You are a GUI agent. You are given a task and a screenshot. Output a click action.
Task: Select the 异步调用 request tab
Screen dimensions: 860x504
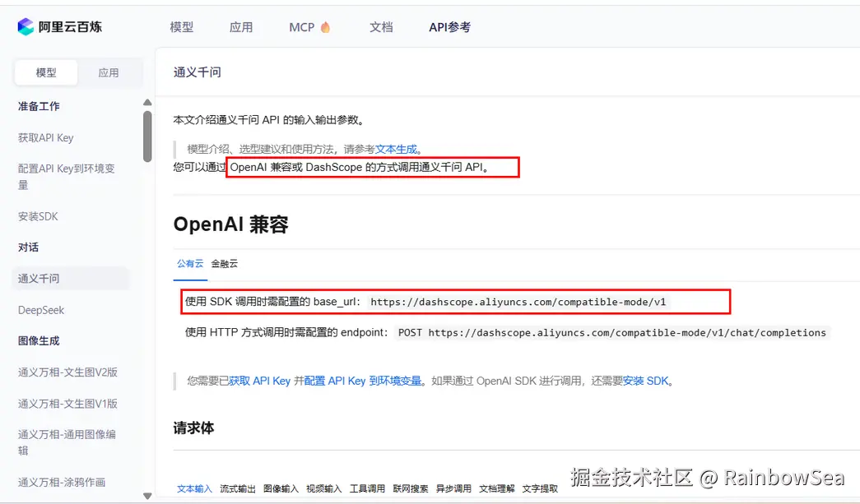[453, 488]
